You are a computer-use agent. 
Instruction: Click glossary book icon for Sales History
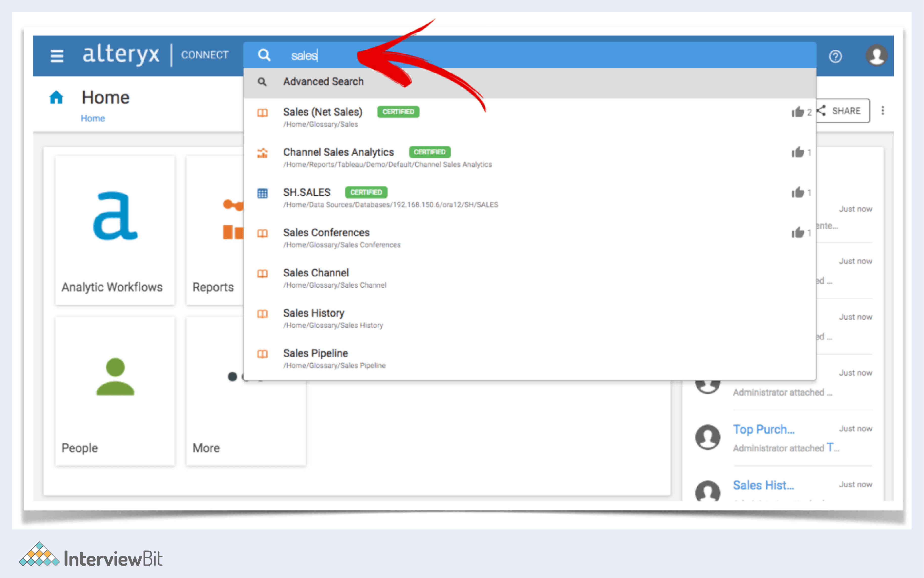262,314
